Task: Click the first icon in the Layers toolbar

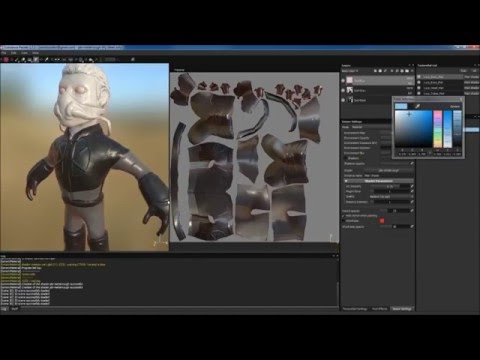Action: pos(375,71)
